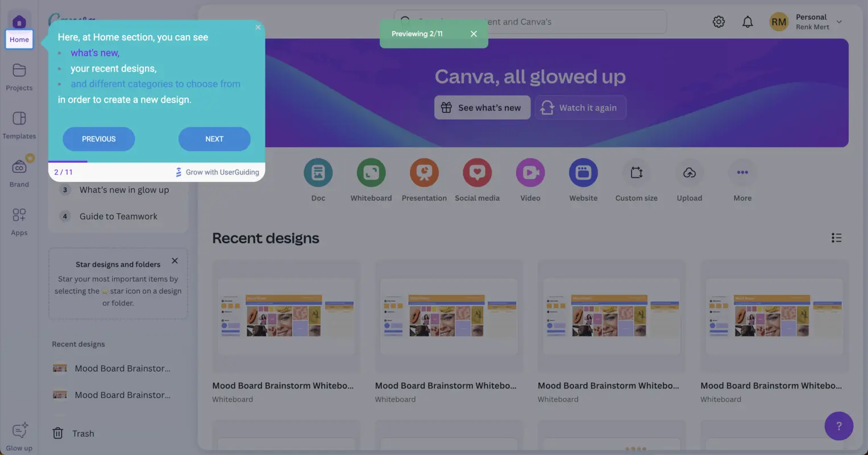Screen dimensions: 868x455
Task: Click the Upload icon
Action: coord(690,172)
